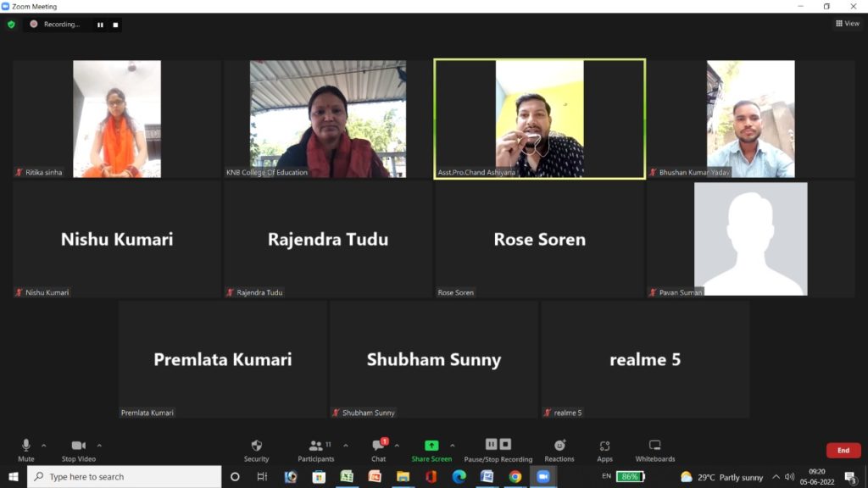868x488 pixels.
Task: Expand audio options arrow beside Mute
Action: pyautogui.click(x=44, y=445)
